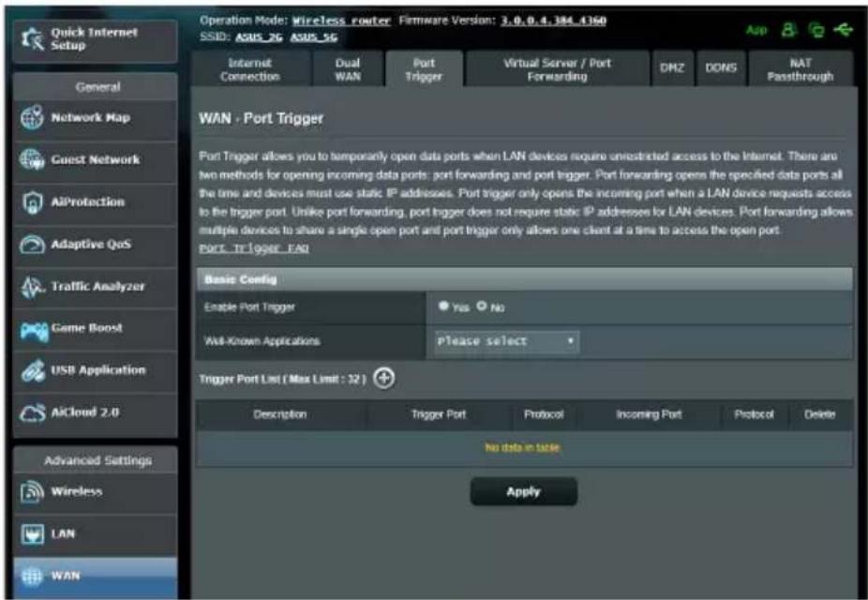Screen dimensions: 868x600
Task: Click the Description column header
Action: point(280,414)
